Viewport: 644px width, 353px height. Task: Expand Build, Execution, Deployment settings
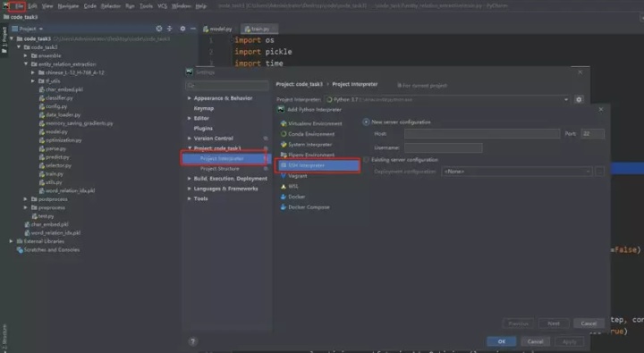pos(190,179)
